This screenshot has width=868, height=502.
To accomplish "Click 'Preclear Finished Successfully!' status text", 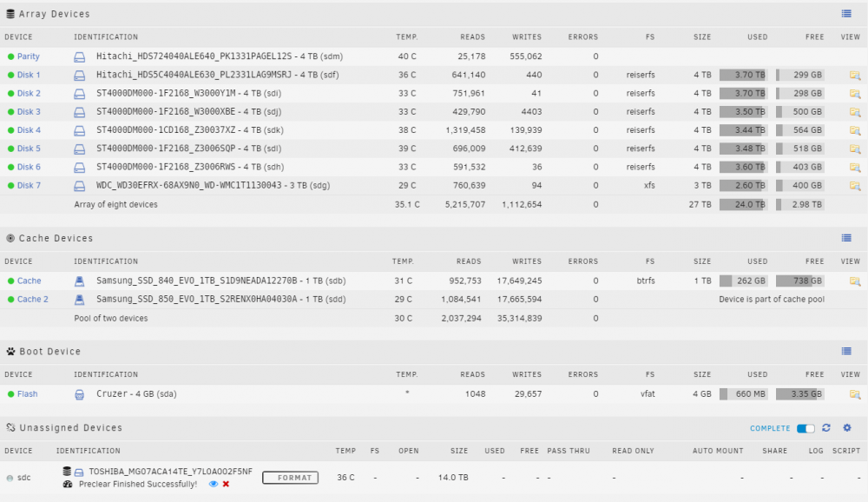I will coord(138,485).
